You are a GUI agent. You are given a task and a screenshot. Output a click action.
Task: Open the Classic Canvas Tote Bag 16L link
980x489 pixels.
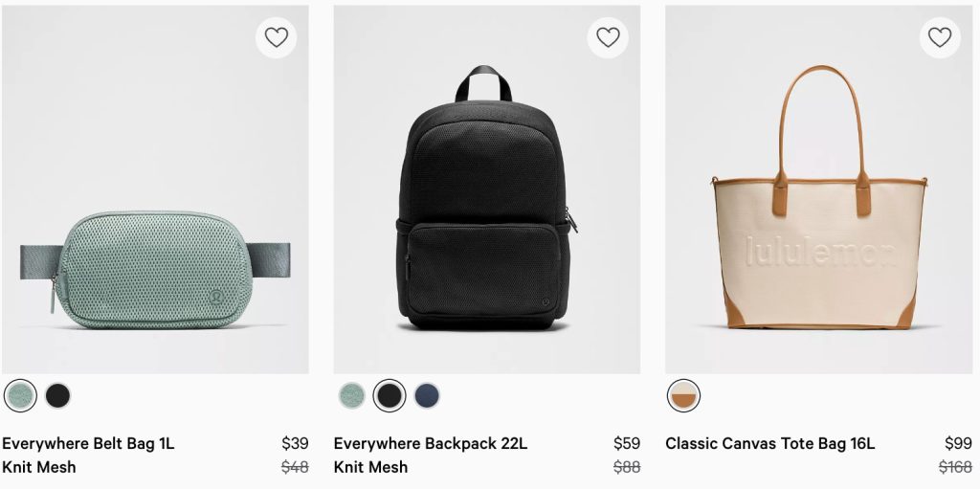(769, 443)
